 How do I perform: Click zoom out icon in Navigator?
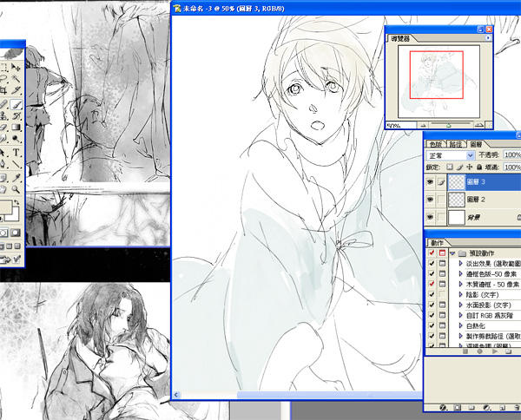423,126
